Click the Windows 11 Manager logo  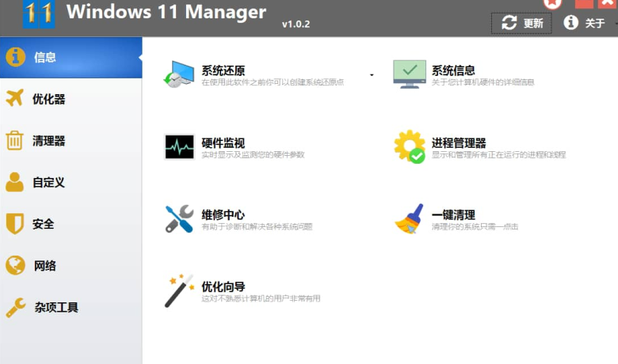coord(39,14)
